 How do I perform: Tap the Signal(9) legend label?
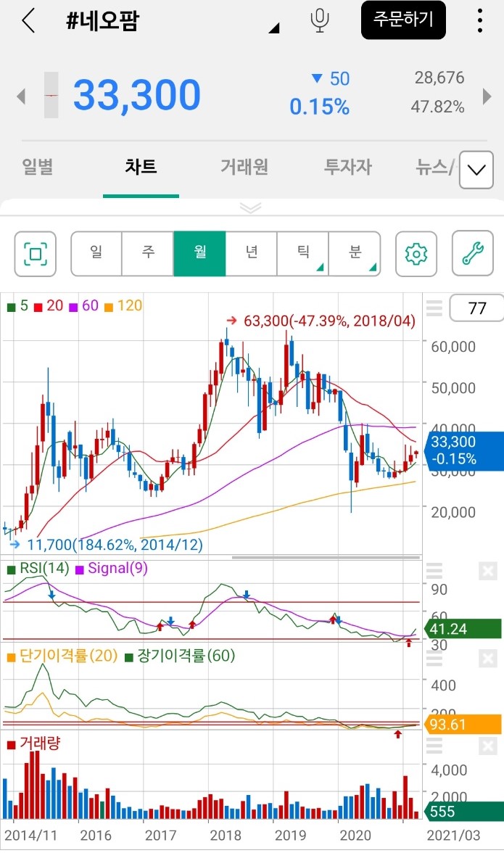pyautogui.click(x=112, y=569)
